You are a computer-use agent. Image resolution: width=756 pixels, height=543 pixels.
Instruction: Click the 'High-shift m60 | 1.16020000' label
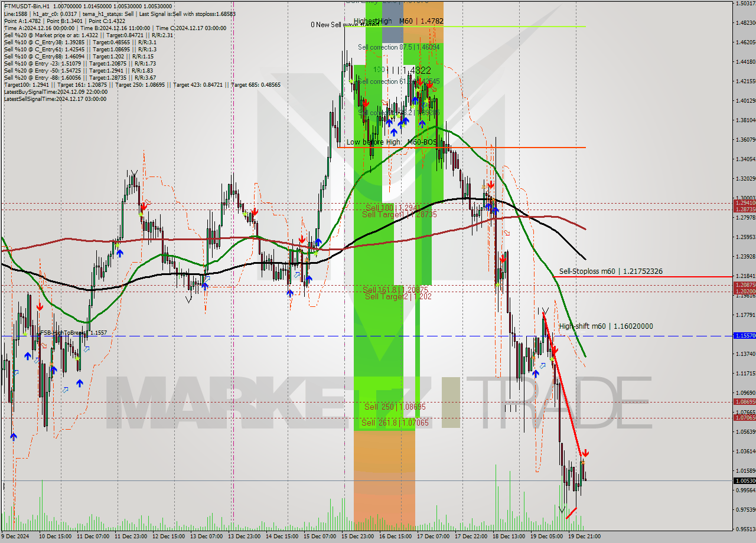coord(606,326)
